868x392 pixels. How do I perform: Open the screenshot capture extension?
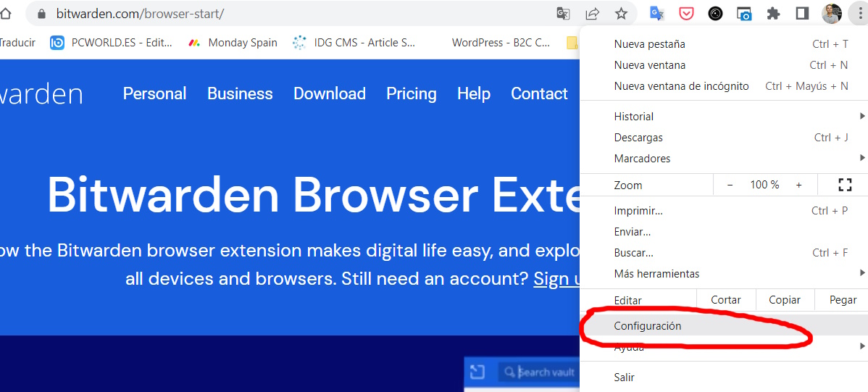[744, 14]
